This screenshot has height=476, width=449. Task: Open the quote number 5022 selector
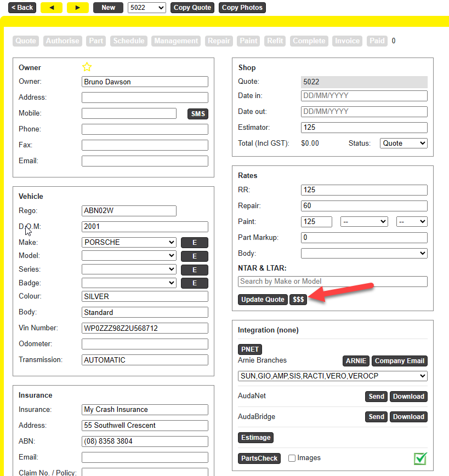coord(146,8)
